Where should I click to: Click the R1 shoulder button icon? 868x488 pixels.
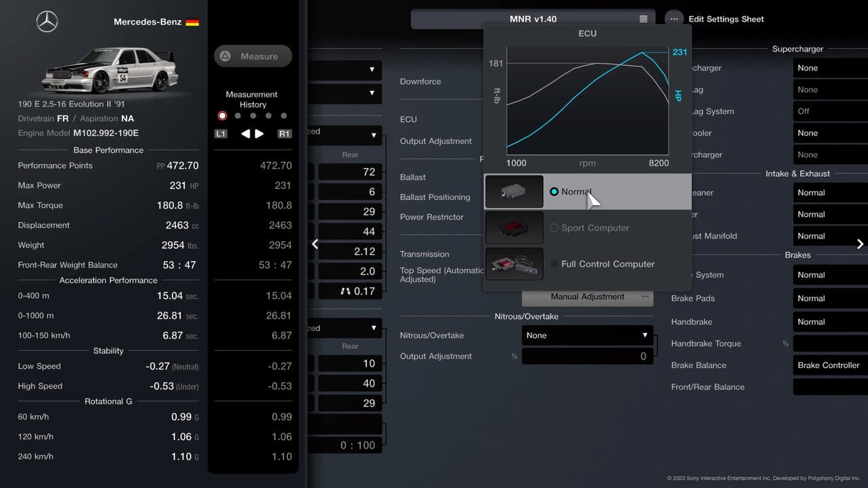click(x=284, y=134)
